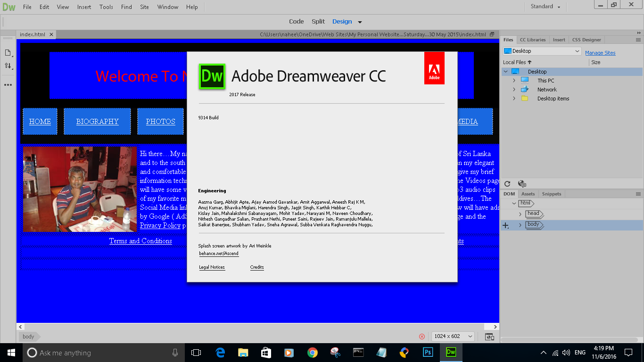The image size is (644, 362).
Task: Close the index.html document tab
Action: click(51, 34)
